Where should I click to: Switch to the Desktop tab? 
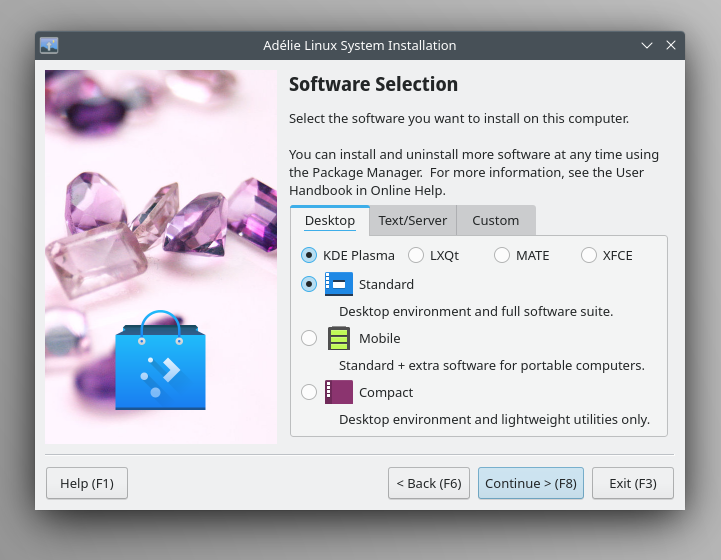pos(330,221)
